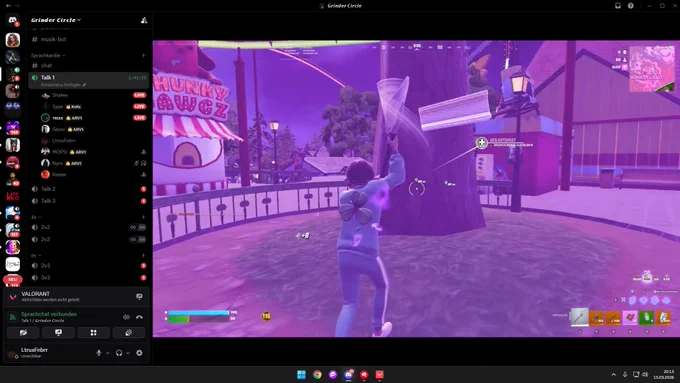Open the white handwriting logo server
The width and height of the screenshot is (680, 383).
pyautogui.click(x=13, y=264)
